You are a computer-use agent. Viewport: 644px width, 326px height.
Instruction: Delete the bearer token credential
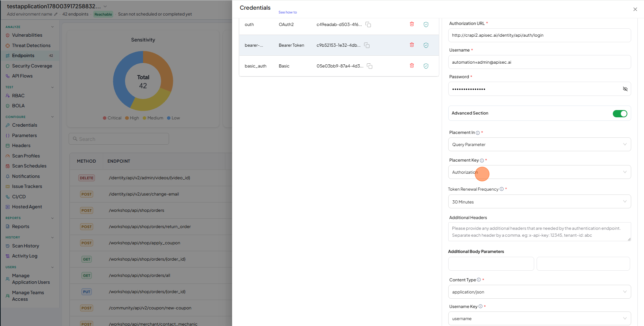(x=412, y=45)
